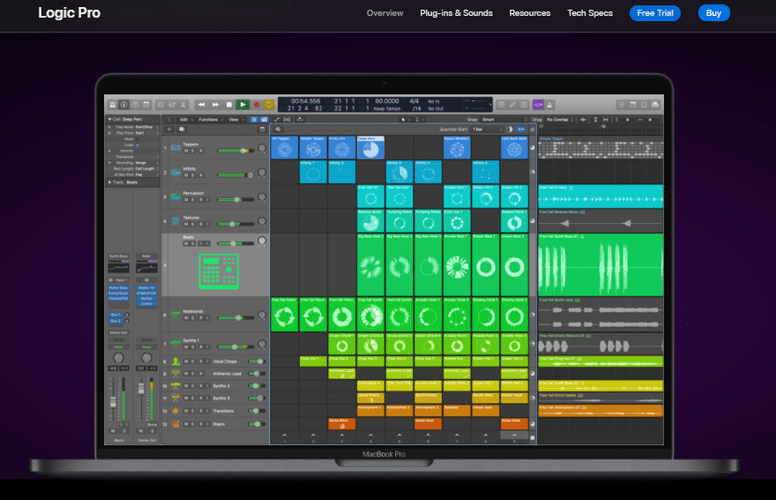Image resolution: width=776 pixels, height=500 pixels.
Task: Solo the Infinity track
Action: tap(194, 175)
